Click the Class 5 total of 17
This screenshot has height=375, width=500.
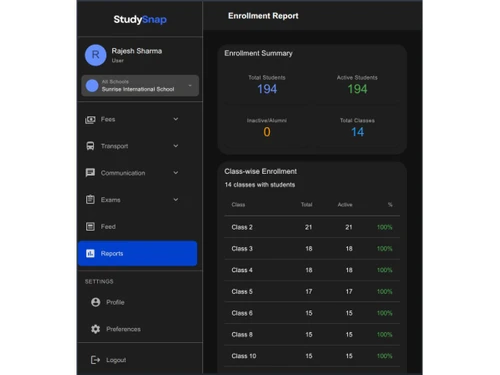309,292
